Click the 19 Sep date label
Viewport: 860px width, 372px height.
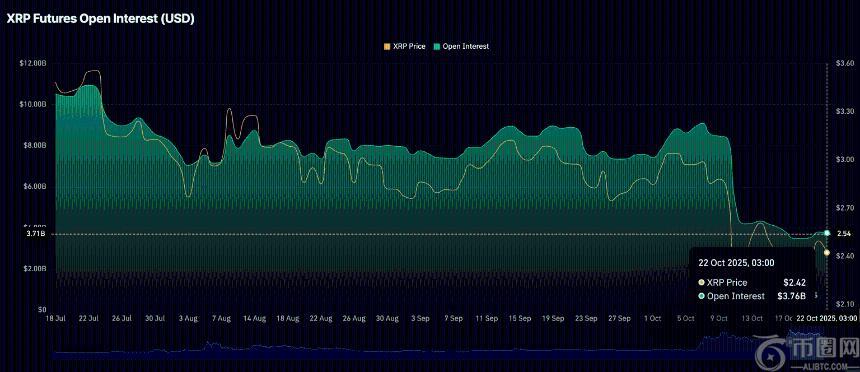(553, 318)
